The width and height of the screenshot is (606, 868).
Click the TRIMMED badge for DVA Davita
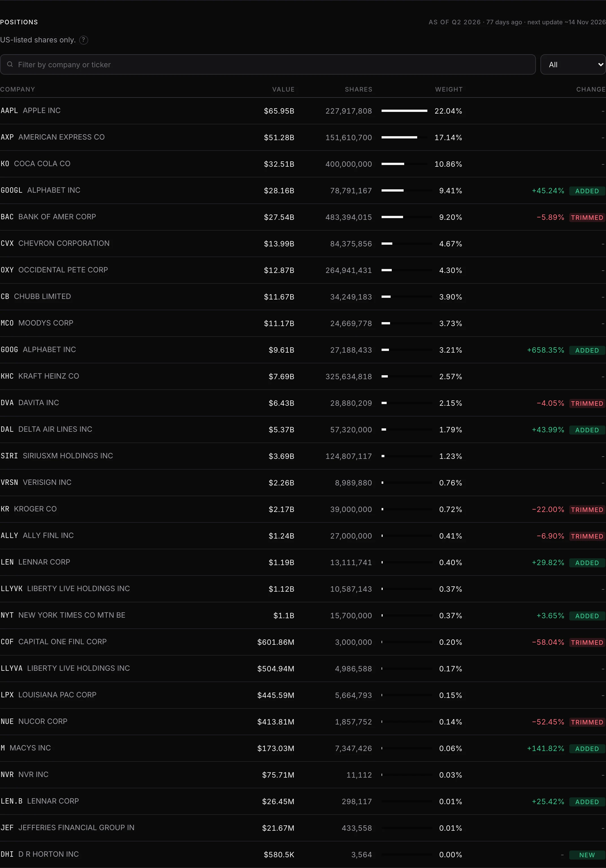tap(587, 403)
